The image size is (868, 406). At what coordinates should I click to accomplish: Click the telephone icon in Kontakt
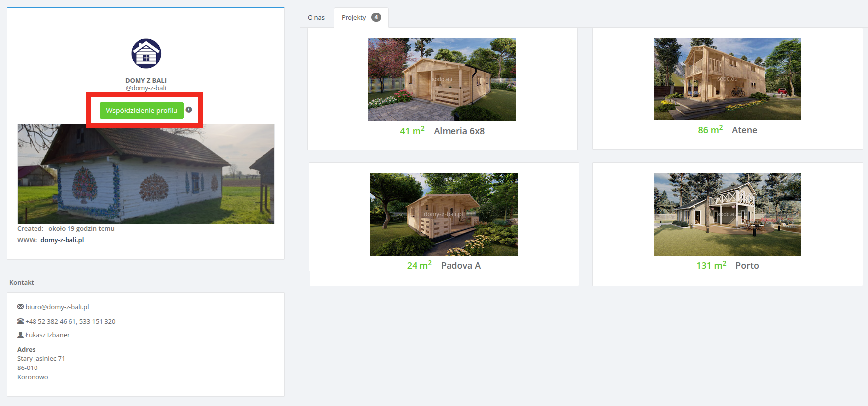[20, 321]
